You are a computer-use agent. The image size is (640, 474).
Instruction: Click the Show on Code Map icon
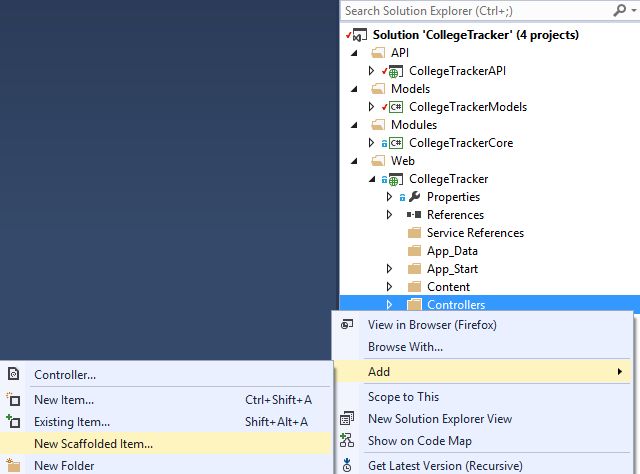point(347,441)
